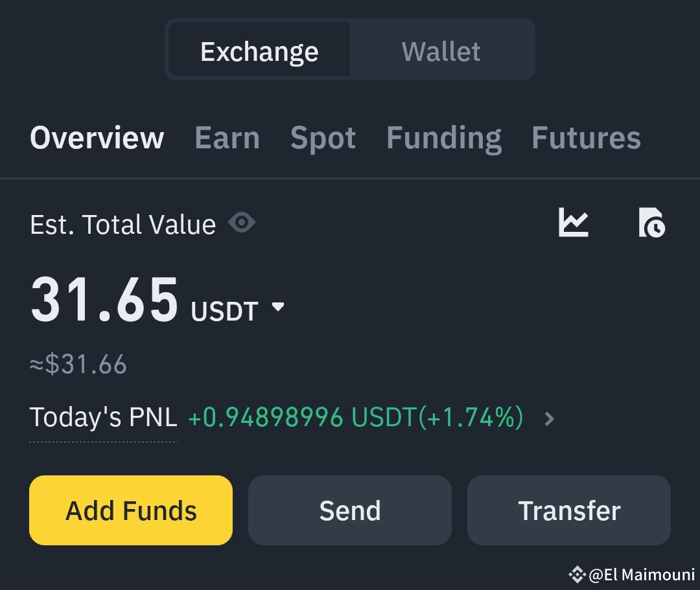Tap the 31.65 total balance amount
The width and height of the screenshot is (700, 590).
tap(104, 300)
